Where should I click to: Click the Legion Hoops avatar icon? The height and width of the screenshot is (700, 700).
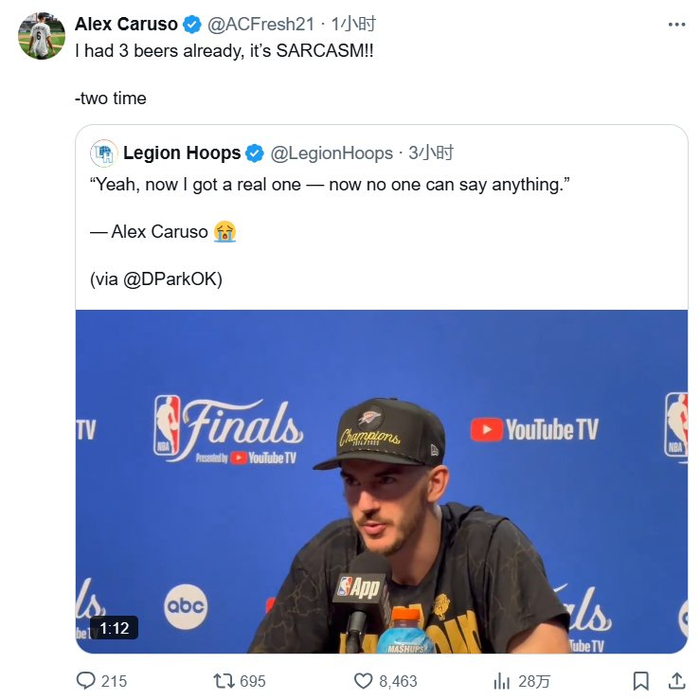(x=103, y=153)
